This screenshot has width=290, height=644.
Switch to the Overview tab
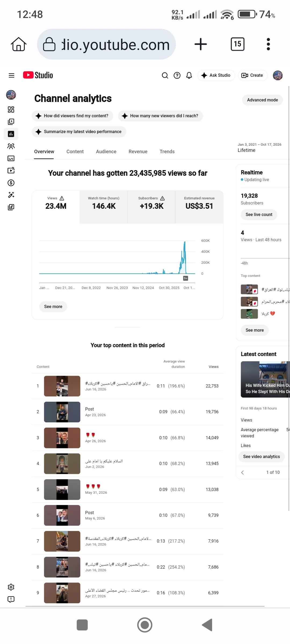pos(44,152)
